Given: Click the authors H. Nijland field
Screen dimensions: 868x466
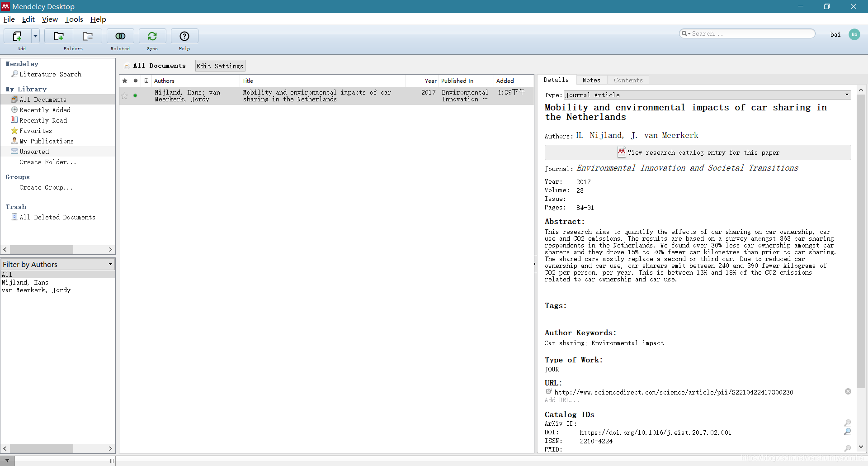Looking at the screenshot, I should point(637,135).
